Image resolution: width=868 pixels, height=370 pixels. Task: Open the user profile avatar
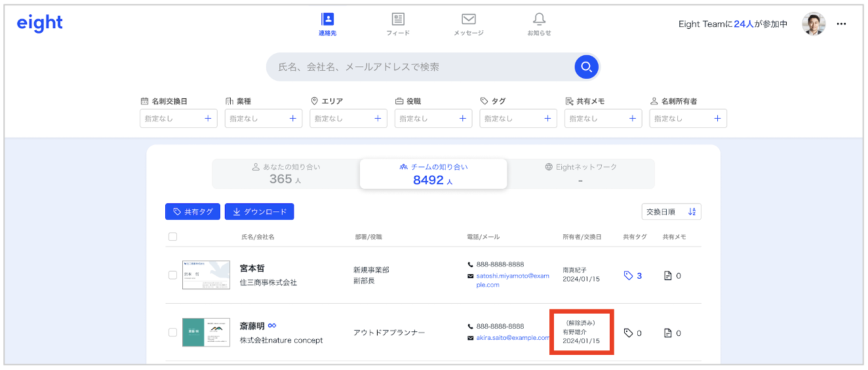click(814, 24)
